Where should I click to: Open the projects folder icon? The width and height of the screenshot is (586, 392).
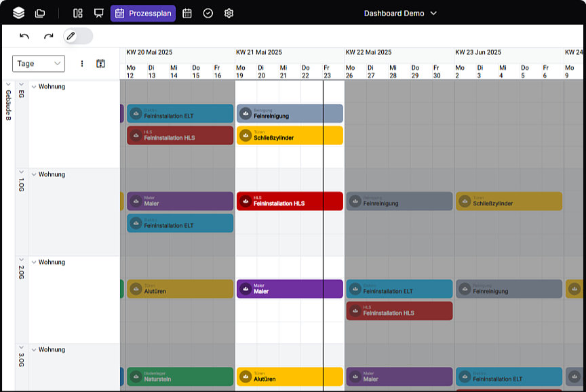pyautogui.click(x=40, y=13)
